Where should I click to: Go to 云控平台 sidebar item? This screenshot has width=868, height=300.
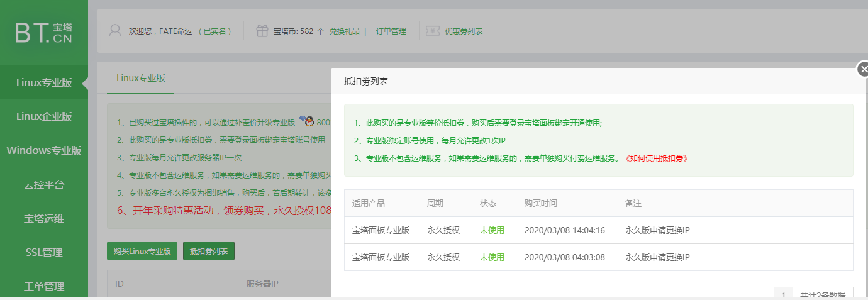tap(44, 184)
